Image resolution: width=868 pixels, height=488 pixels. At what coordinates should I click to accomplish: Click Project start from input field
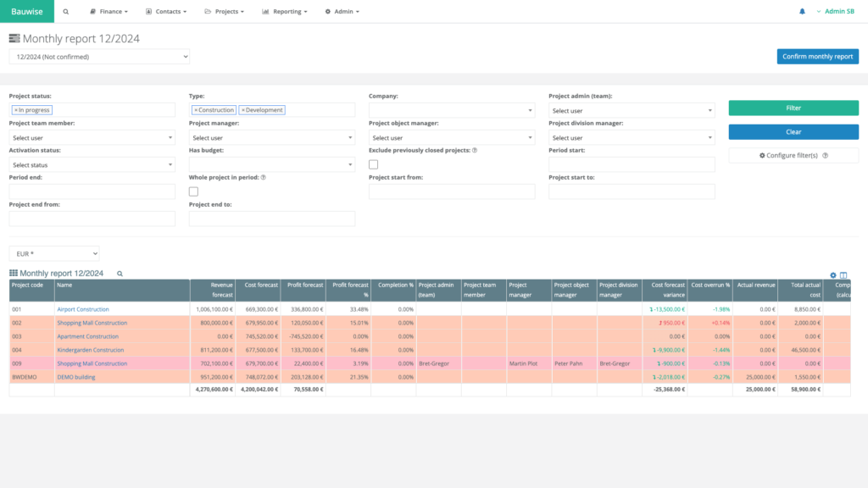coord(452,191)
